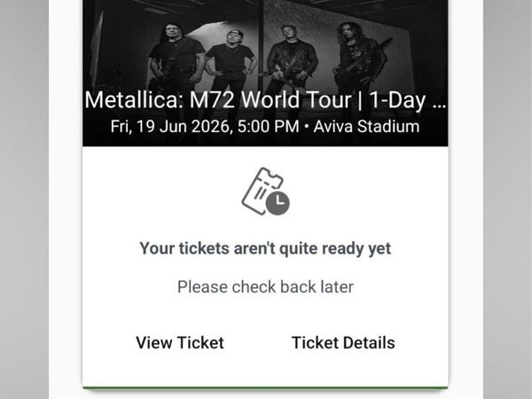Click the Please check back later message
This screenshot has width=532, height=399.
[x=265, y=287]
